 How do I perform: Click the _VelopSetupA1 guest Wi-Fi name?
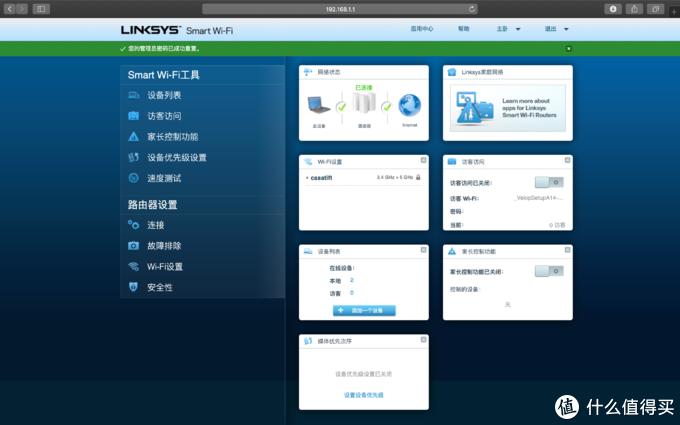(539, 198)
